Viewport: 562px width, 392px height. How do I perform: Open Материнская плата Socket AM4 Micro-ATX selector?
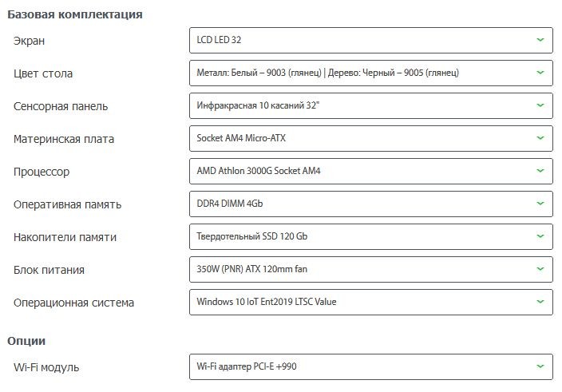coord(371,138)
